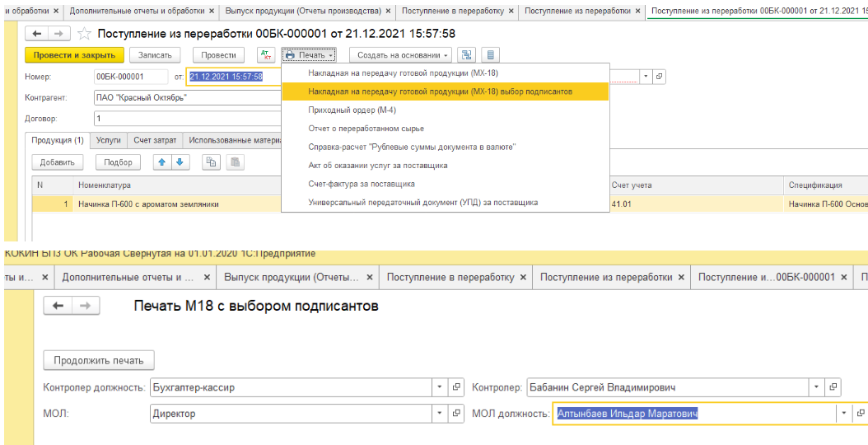Open the Контролер должность link icon
The image size is (868, 445).
[x=457, y=387]
